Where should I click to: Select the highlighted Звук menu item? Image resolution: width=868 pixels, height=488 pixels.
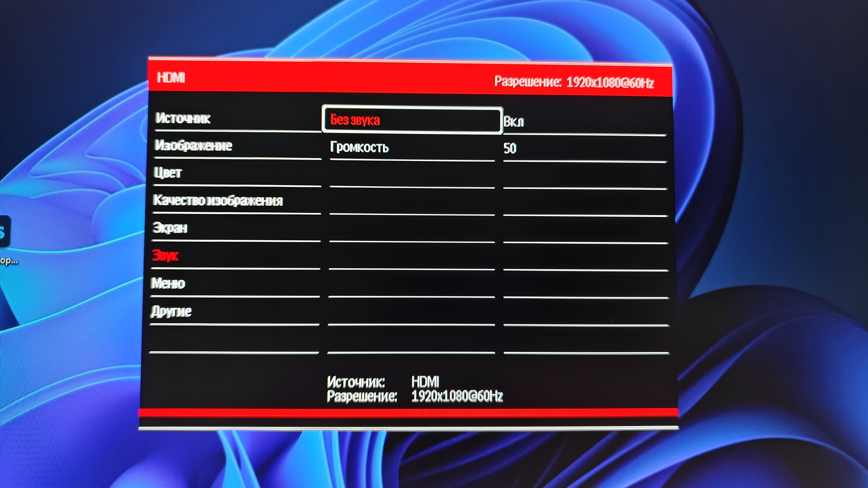165,256
